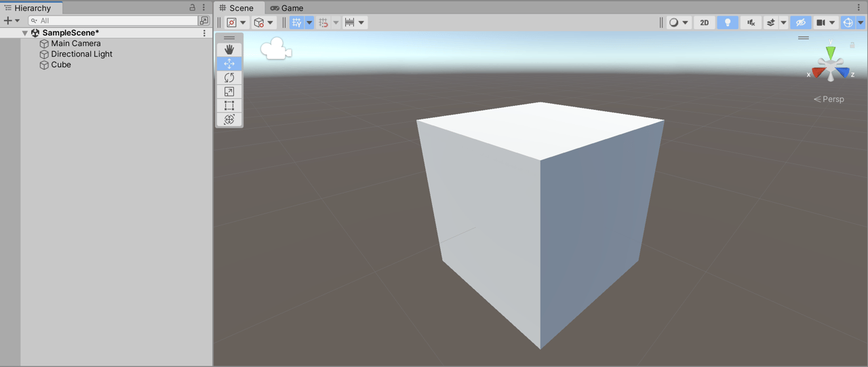Open the Unity Search window icon
The height and width of the screenshot is (367, 868).
point(204,20)
